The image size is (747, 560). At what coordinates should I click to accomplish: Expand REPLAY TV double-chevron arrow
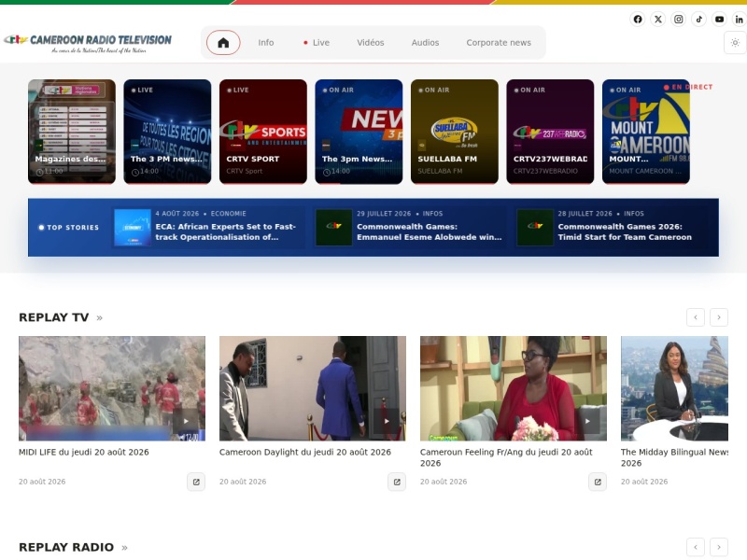coord(100,318)
